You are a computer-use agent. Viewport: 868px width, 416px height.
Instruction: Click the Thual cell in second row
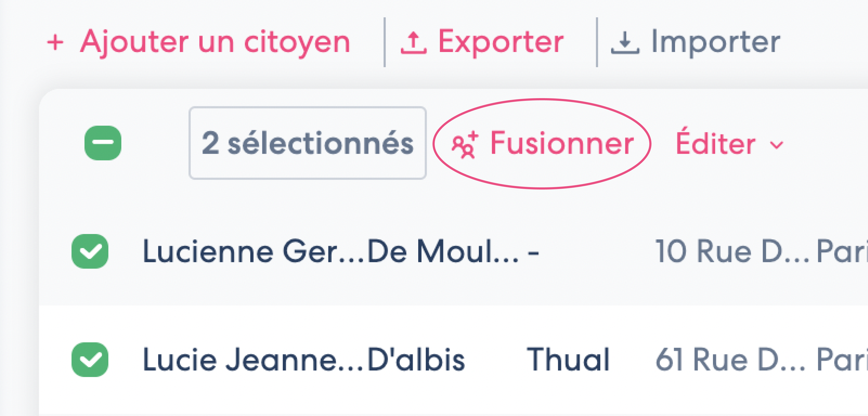pyautogui.click(x=568, y=360)
